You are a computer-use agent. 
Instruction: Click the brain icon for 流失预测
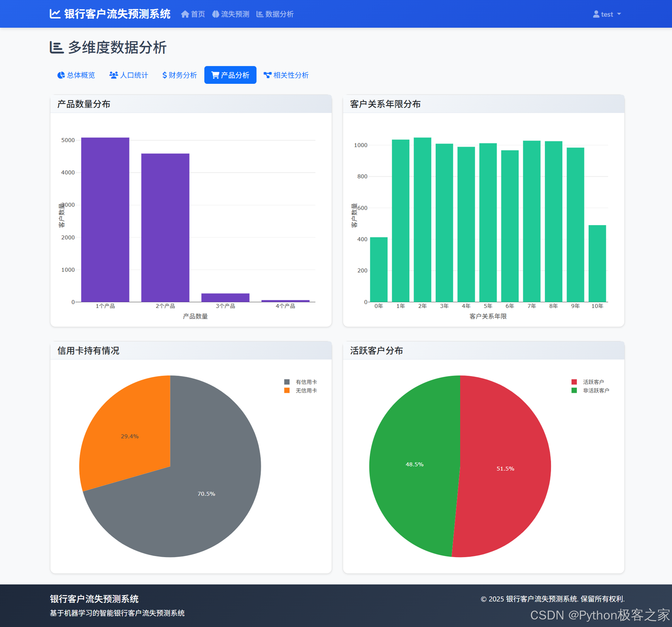(216, 14)
